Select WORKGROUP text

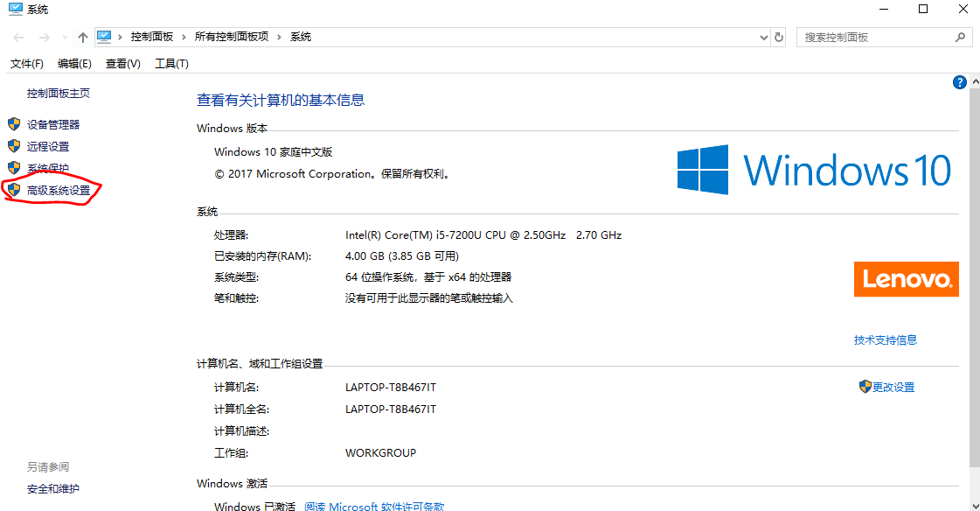(x=380, y=453)
